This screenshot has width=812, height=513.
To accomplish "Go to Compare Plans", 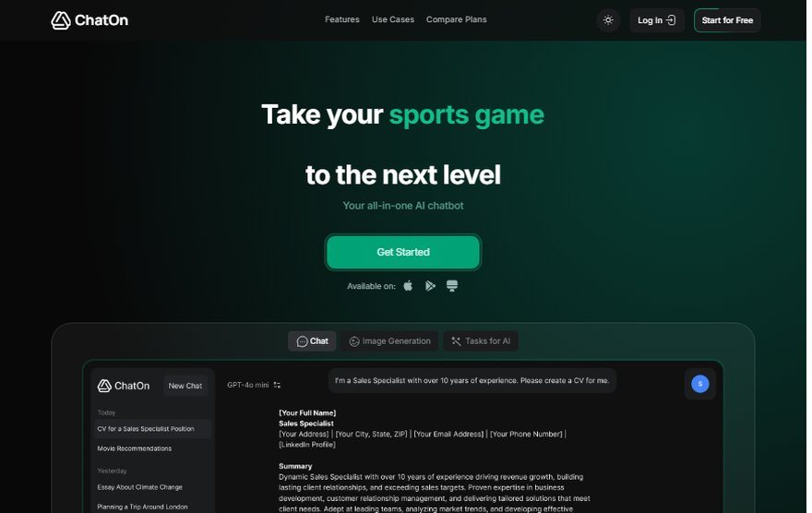I will pyautogui.click(x=456, y=19).
